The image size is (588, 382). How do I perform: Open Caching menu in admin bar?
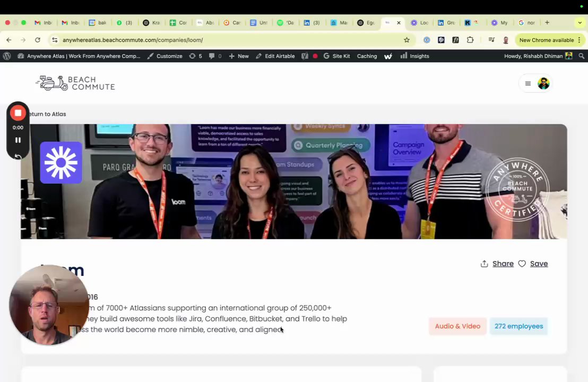pyautogui.click(x=367, y=56)
